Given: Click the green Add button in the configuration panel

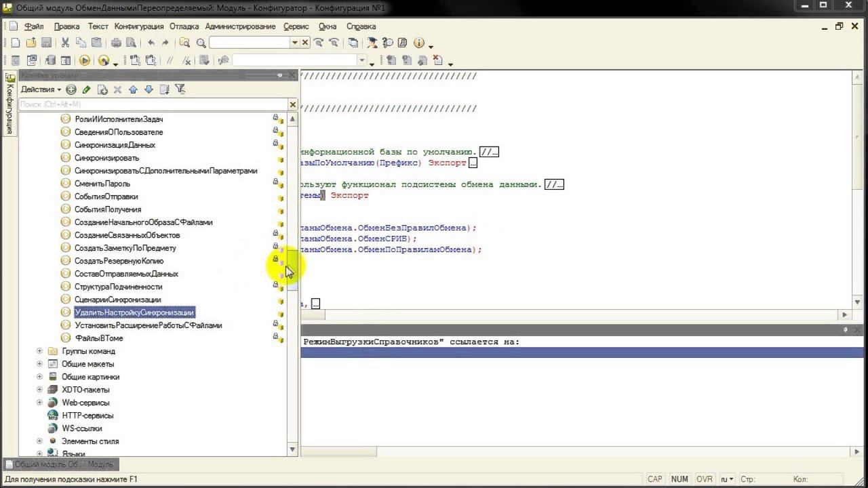Looking at the screenshot, I should pyautogui.click(x=71, y=89).
